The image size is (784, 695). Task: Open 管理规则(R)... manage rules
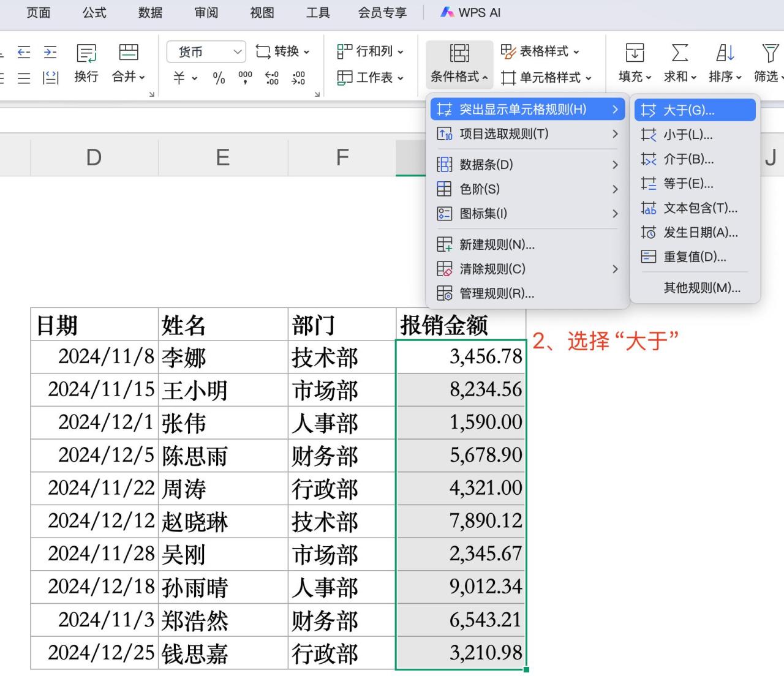click(527, 294)
